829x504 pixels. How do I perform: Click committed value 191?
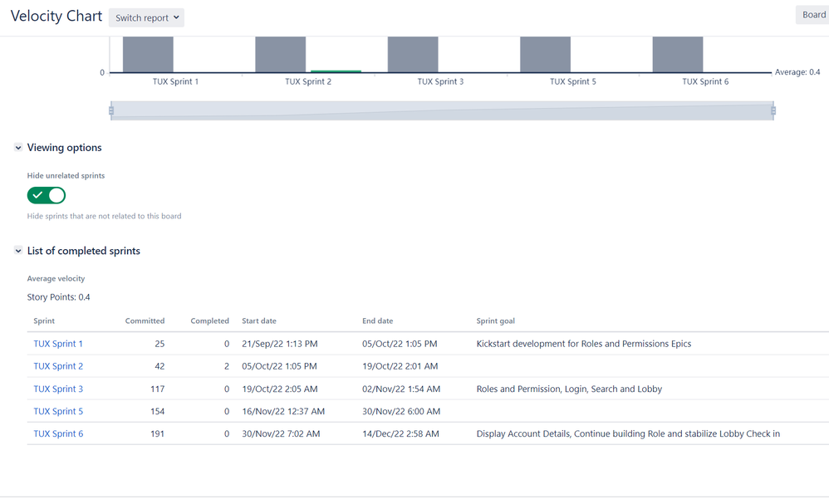pyautogui.click(x=158, y=433)
